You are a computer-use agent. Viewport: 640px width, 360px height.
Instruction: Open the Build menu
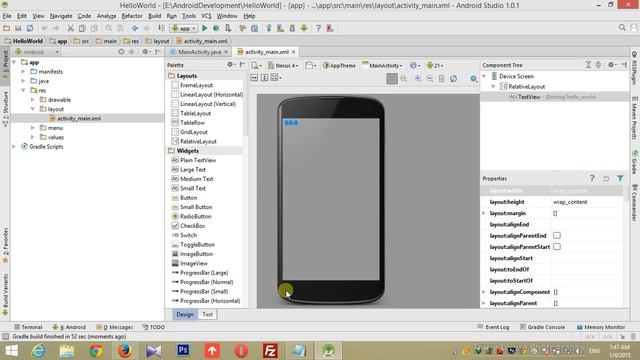[154, 16]
